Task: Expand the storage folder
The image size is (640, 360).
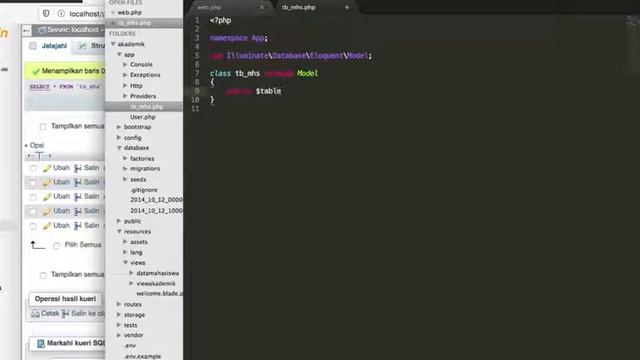Action: [x=119, y=315]
